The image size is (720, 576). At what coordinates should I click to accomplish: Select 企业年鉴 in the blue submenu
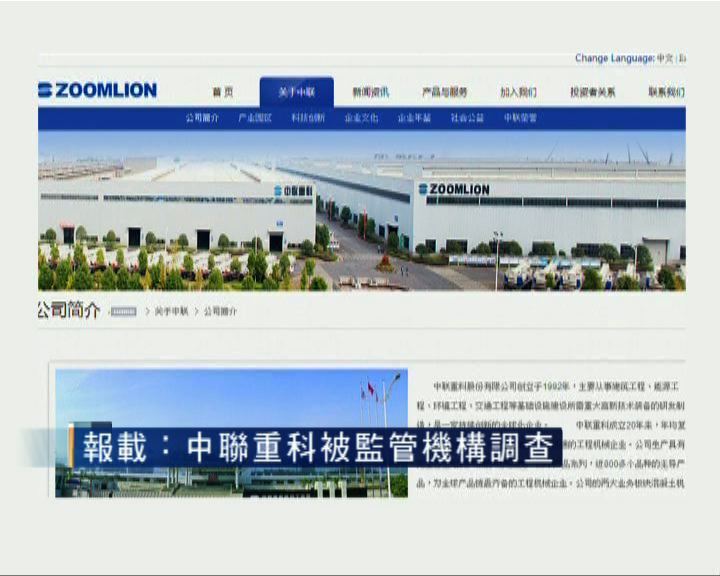tap(414, 118)
